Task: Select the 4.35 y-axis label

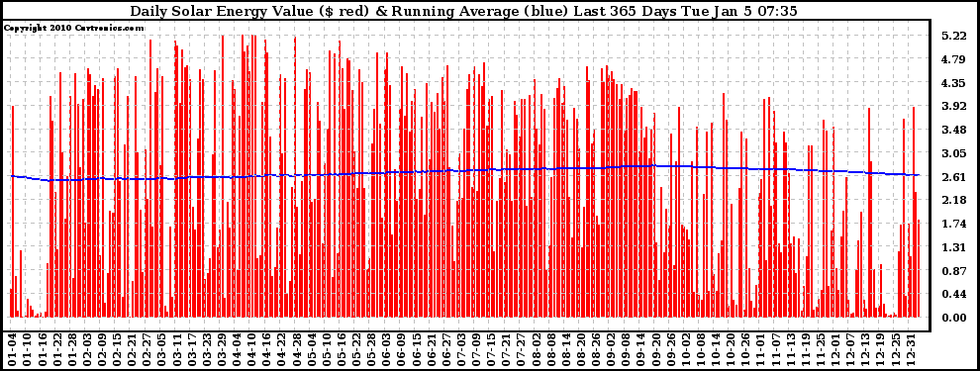Action: 953,83
